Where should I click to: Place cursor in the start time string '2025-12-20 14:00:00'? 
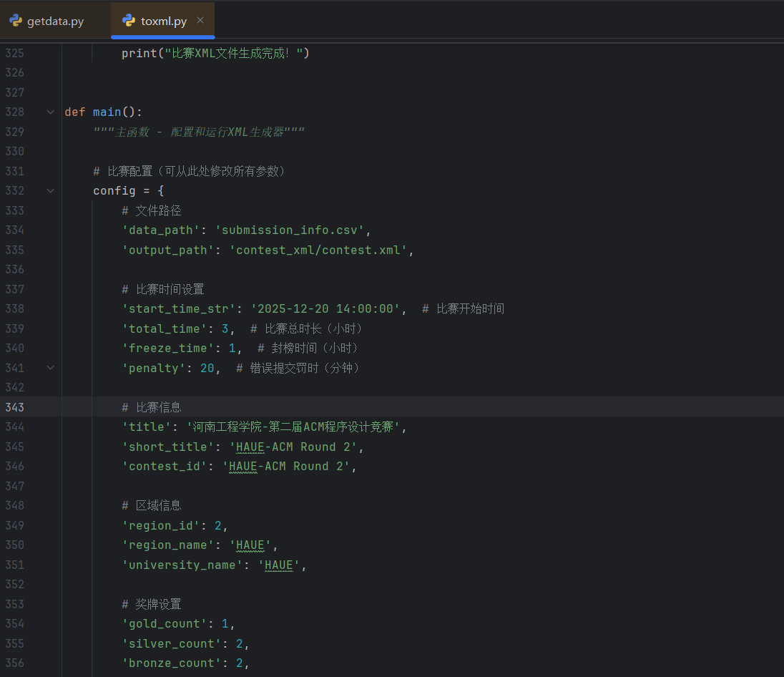[325, 309]
